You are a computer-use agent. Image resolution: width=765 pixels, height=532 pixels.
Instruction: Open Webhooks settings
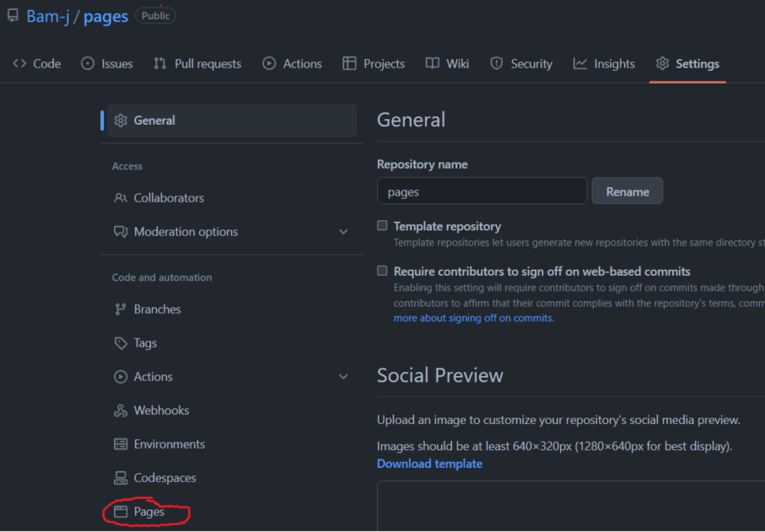tap(161, 411)
